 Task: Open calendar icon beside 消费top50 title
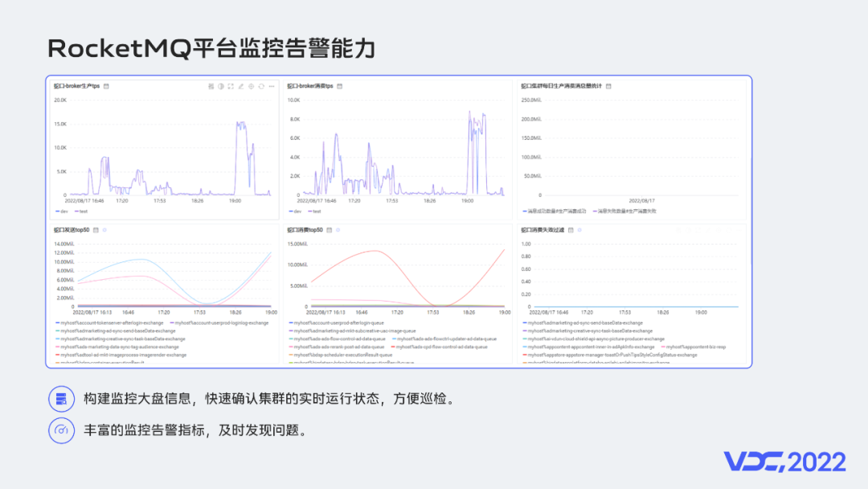[x=330, y=230]
